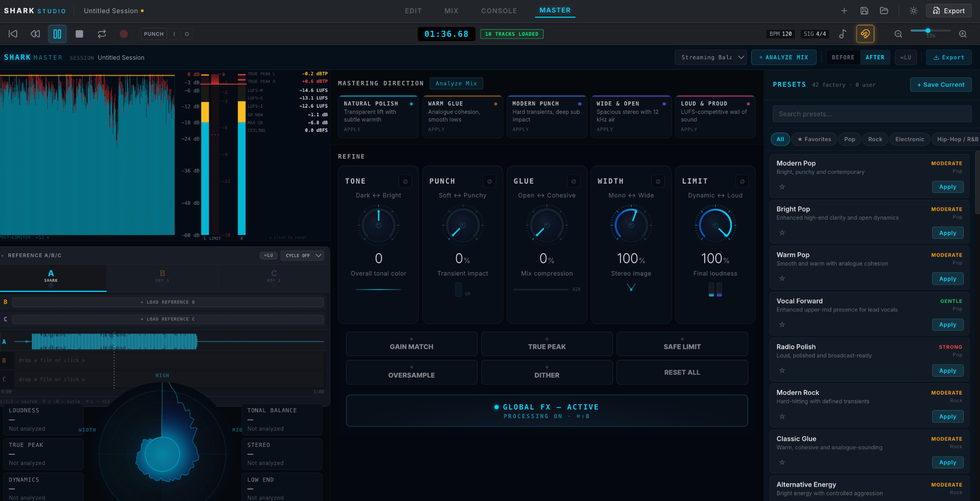Screen dimensions: 980x501
Task: Click Save Current preset button
Action: (x=940, y=85)
